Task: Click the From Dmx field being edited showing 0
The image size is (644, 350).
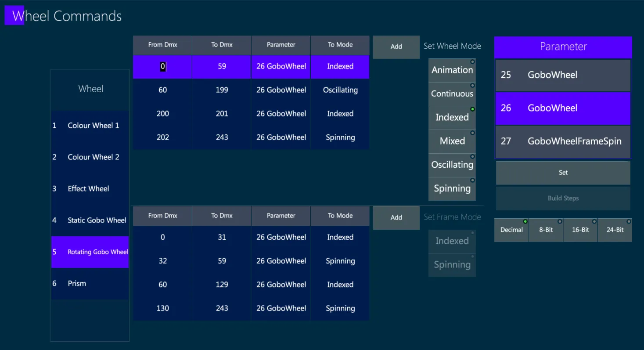Action: pyautogui.click(x=162, y=67)
